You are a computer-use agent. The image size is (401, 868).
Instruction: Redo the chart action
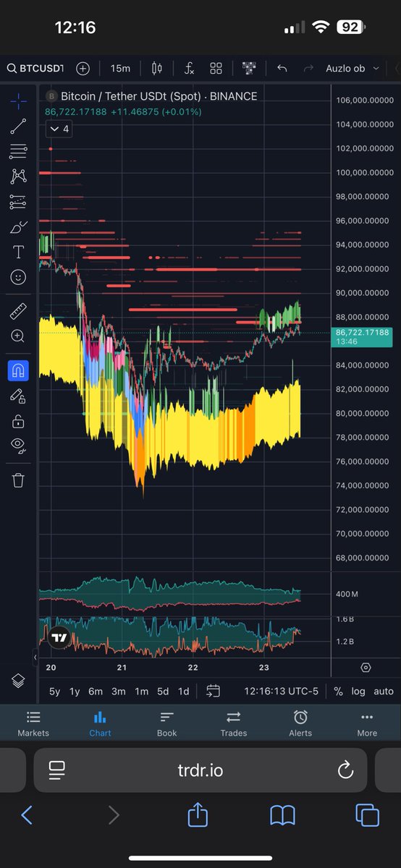[308, 68]
